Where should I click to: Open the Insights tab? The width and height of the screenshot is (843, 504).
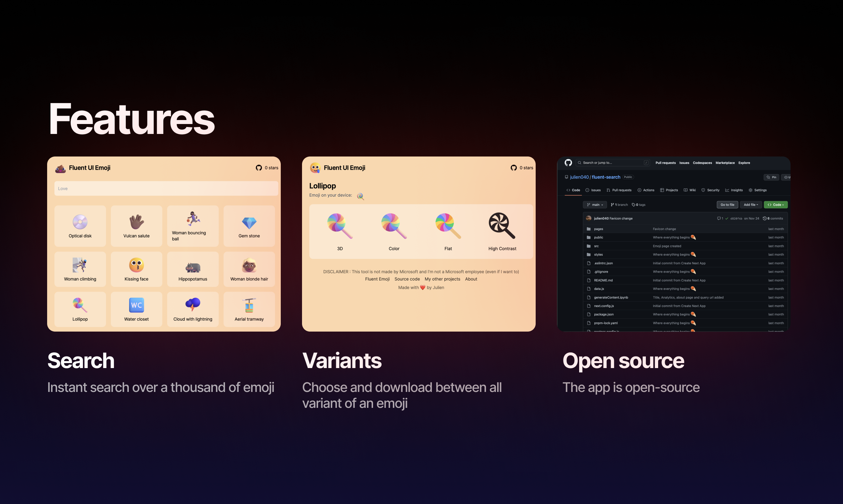(734, 190)
